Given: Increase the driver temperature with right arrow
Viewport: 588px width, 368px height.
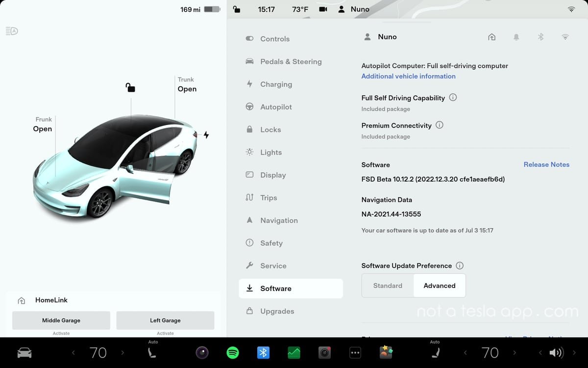Looking at the screenshot, I should [122, 353].
